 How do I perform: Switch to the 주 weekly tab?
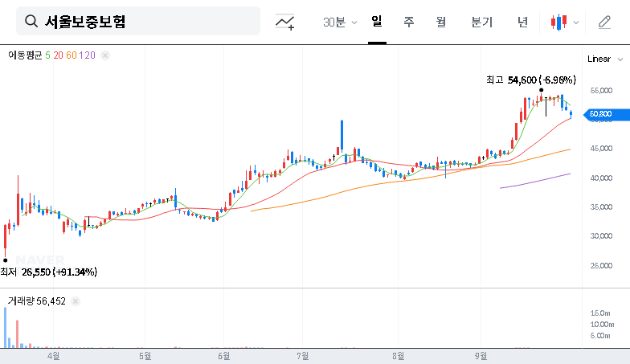click(408, 22)
